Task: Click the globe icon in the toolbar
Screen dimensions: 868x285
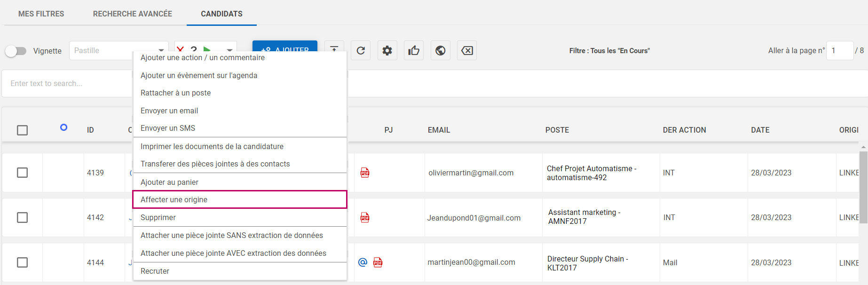Action: (x=440, y=50)
